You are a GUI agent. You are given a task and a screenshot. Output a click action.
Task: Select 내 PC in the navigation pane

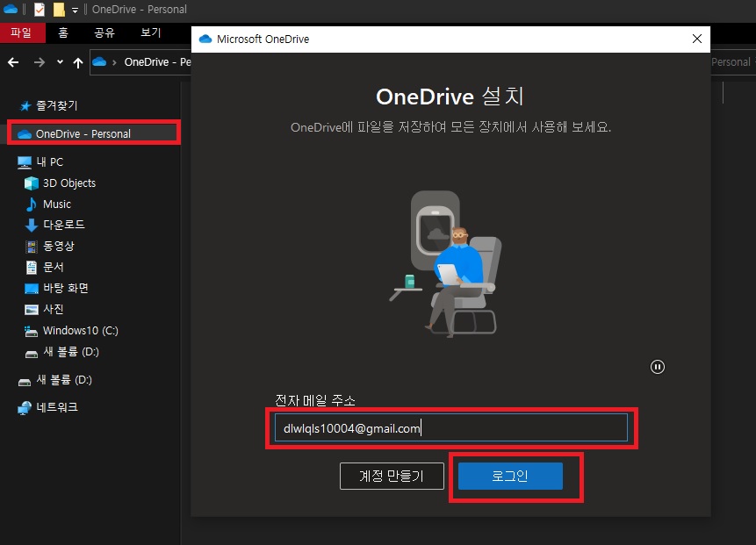[50, 161]
